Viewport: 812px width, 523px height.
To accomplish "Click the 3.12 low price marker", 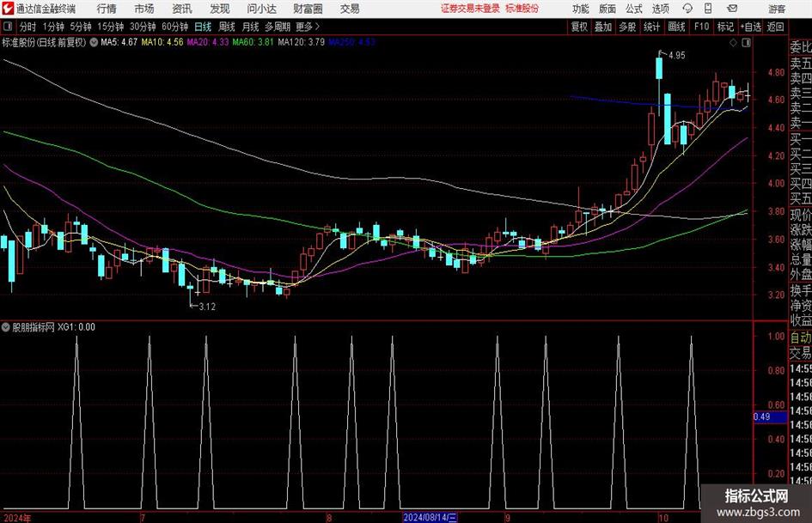I will [x=207, y=307].
